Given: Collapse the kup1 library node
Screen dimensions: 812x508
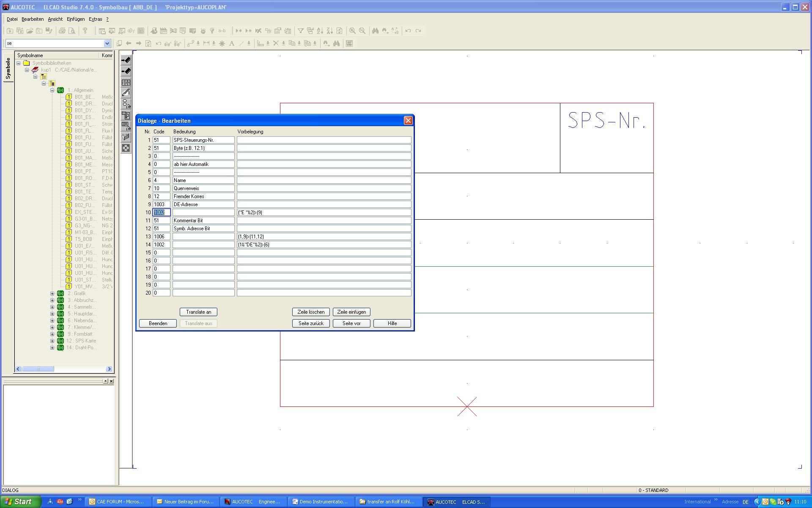Looking at the screenshot, I should coord(27,70).
